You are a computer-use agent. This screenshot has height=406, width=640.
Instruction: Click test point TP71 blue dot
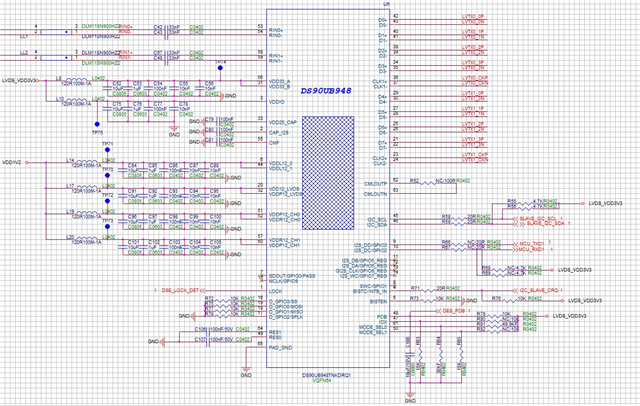(x=107, y=150)
